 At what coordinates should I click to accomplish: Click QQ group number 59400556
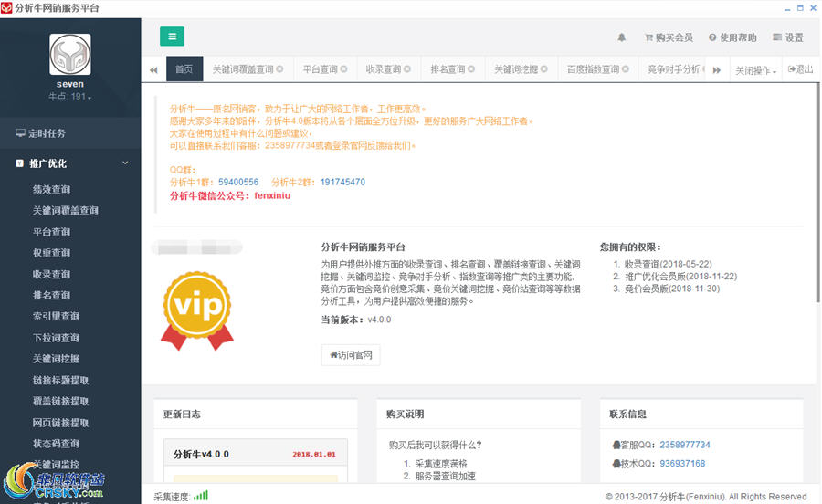[238, 182]
